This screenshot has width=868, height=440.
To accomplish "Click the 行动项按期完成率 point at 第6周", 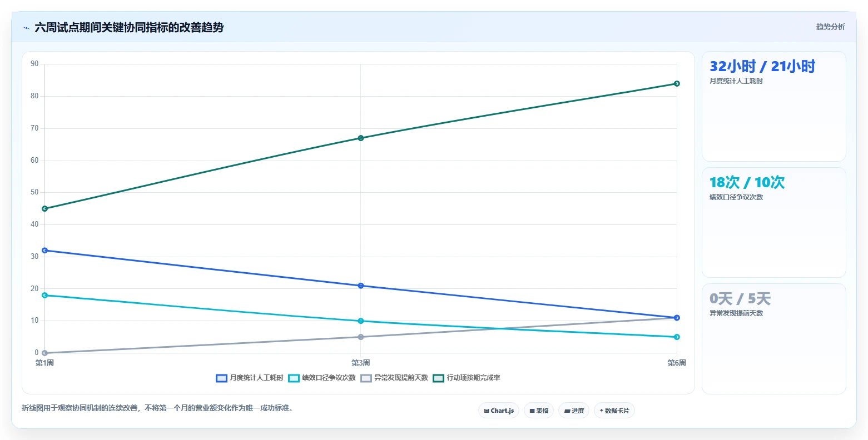I will pyautogui.click(x=677, y=83).
